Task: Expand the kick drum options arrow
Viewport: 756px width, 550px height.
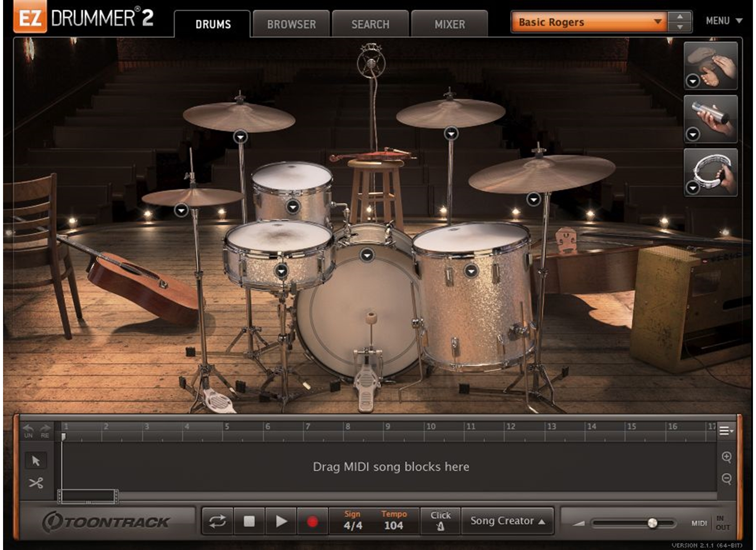Action: (x=367, y=255)
